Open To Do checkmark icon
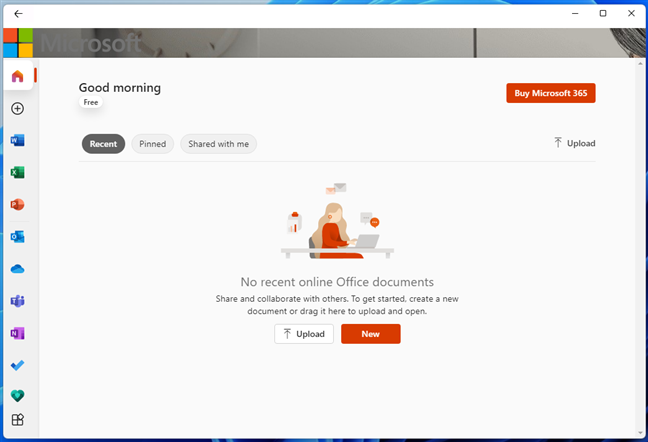Image resolution: width=648 pixels, height=442 pixels. click(17, 365)
